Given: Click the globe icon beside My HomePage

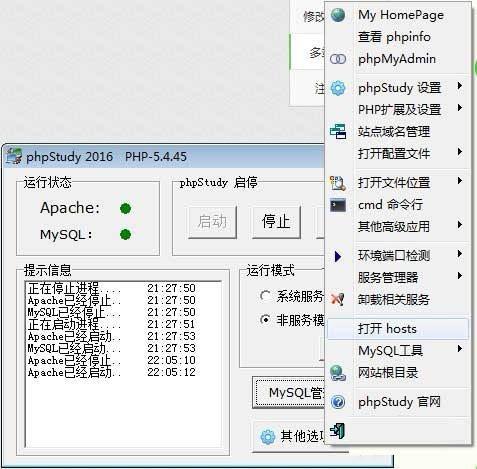Looking at the screenshot, I should coord(338,15).
